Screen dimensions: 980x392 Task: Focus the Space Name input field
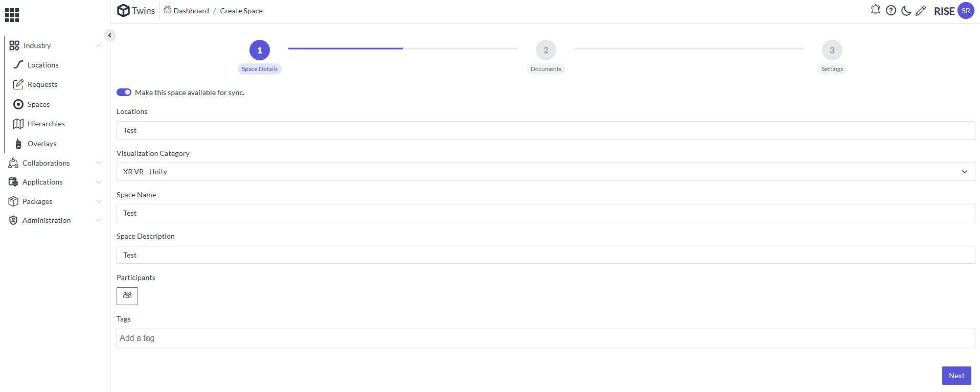(545, 213)
